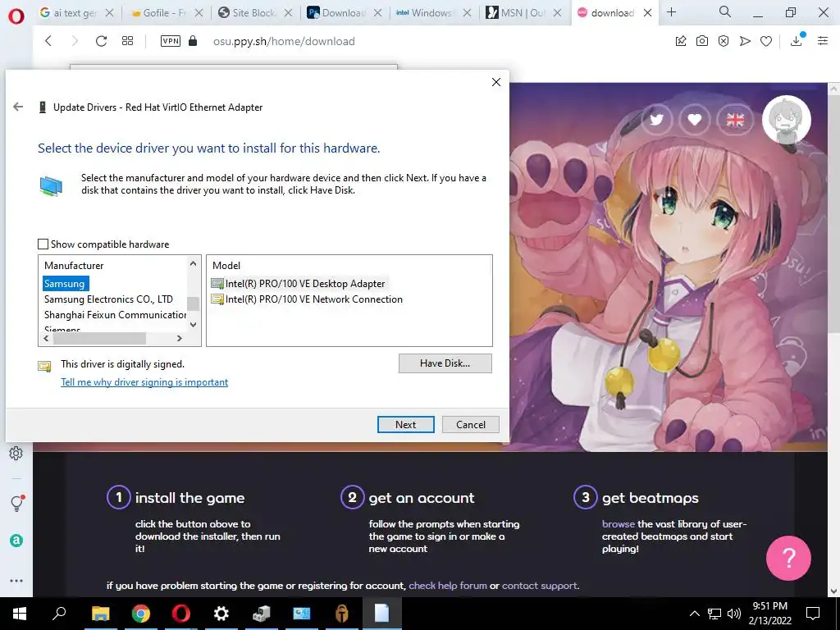Viewport: 840px width, 630px height.
Task: Reload the osu download page
Action: tap(101, 41)
